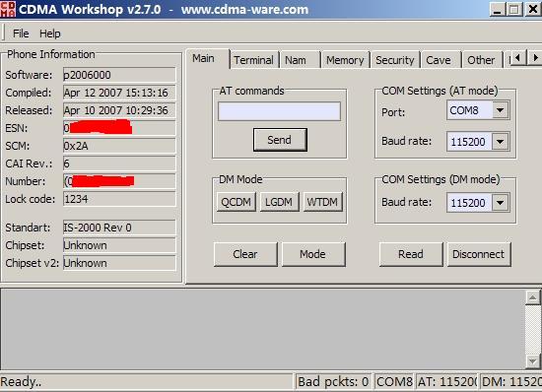542x392 pixels.
Task: Click the CAI Rev. field value 6
Action: click(119, 163)
